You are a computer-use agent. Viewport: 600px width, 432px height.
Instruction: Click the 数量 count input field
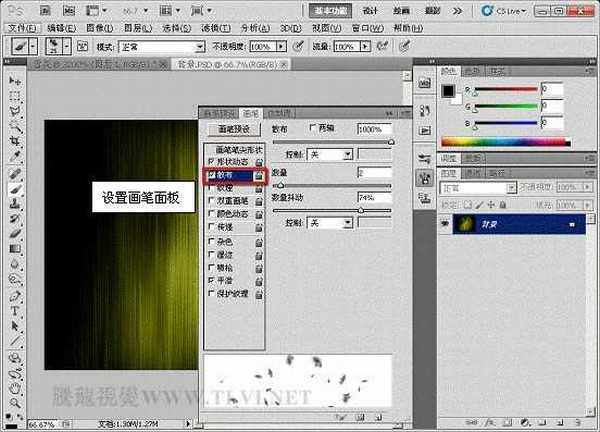[x=374, y=173]
